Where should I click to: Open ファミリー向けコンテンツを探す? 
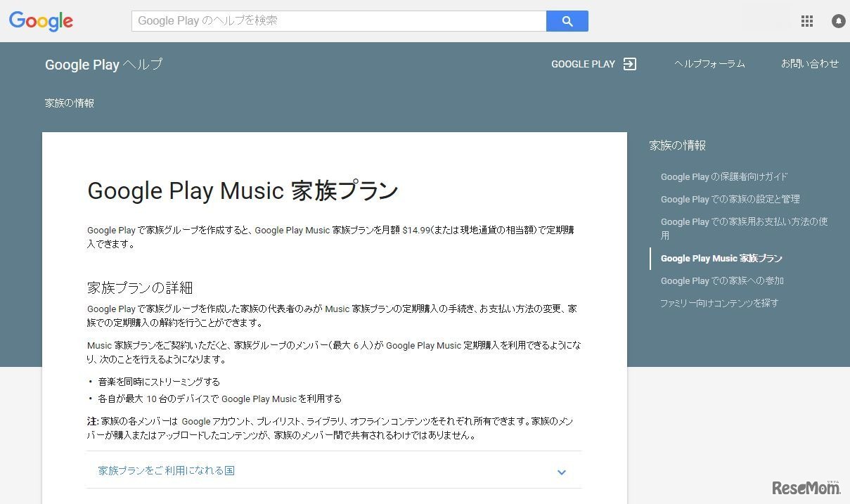pos(719,303)
